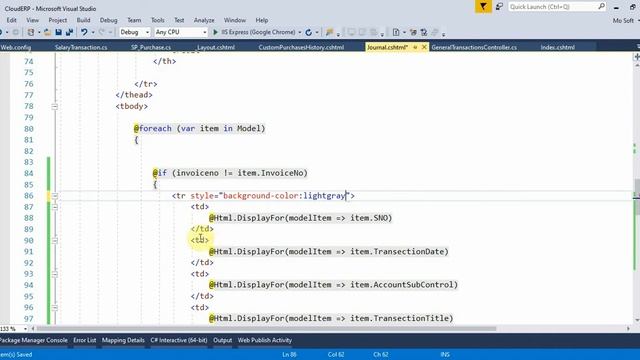Expand the IIS Express browser dropdown arrow
This screenshot has height=360, width=640.
coord(300,32)
